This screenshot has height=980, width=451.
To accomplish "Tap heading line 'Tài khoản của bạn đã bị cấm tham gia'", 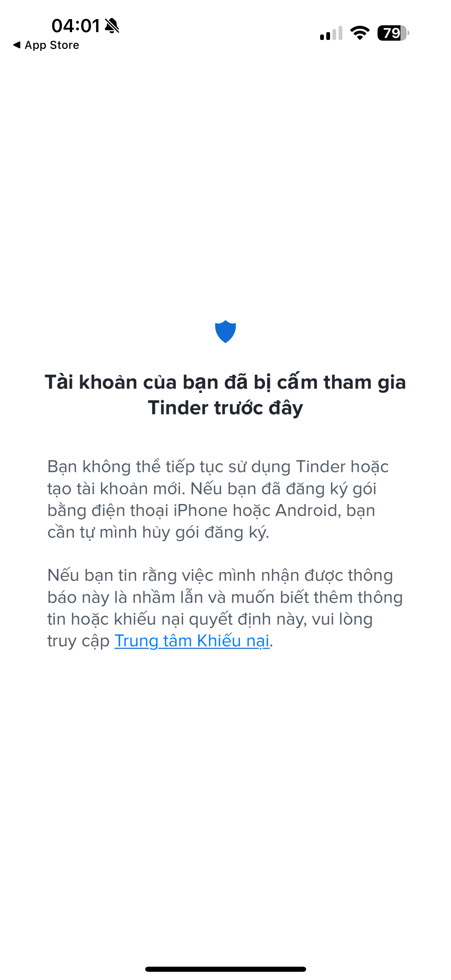I will [x=225, y=382].
